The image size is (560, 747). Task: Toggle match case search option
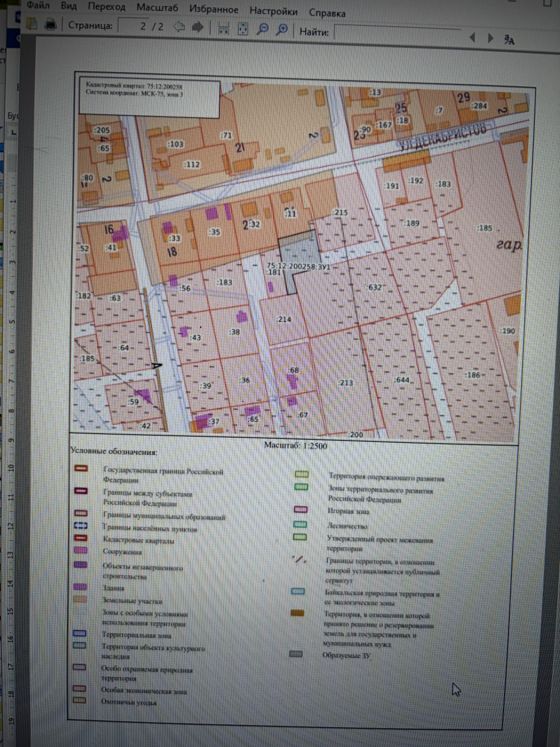pos(509,40)
